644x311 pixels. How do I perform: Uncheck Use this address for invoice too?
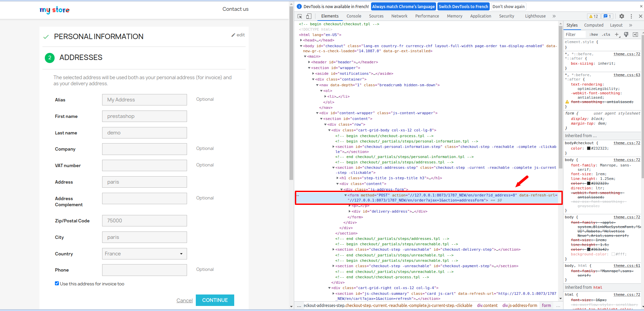57,283
